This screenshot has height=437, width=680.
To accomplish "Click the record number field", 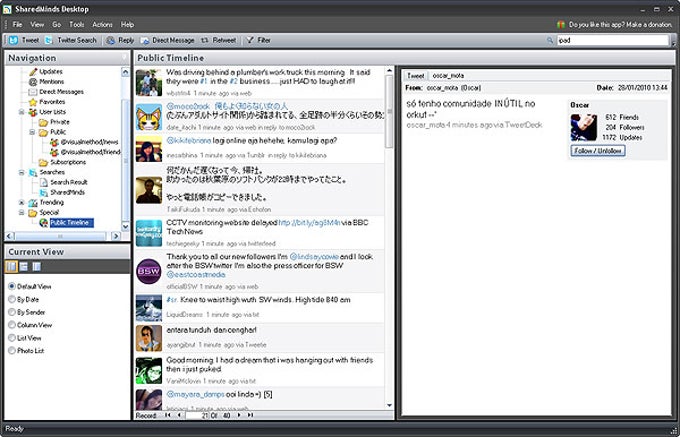I will click(x=198, y=415).
